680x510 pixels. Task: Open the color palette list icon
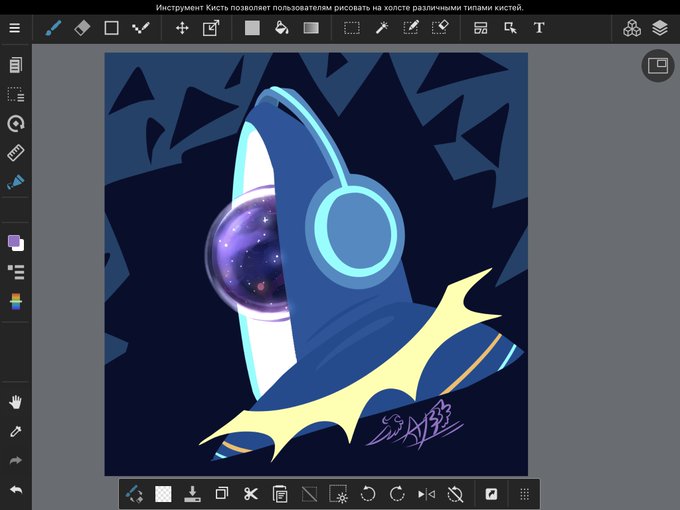tap(16, 272)
